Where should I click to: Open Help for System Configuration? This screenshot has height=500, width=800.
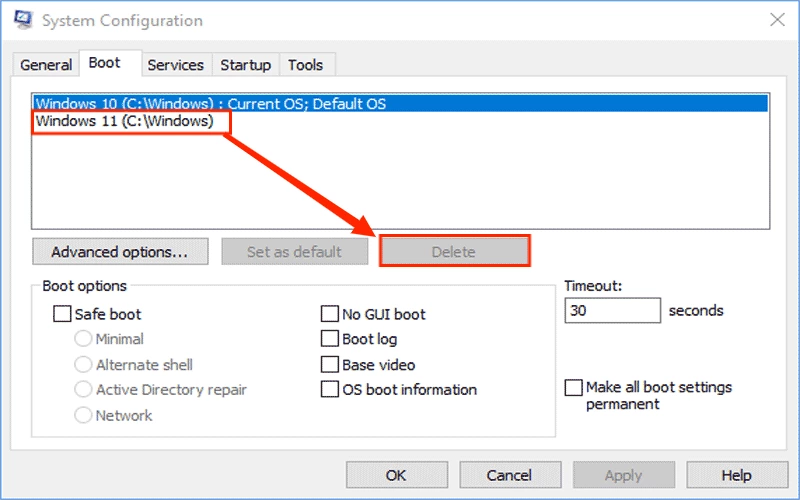pyautogui.click(x=737, y=475)
